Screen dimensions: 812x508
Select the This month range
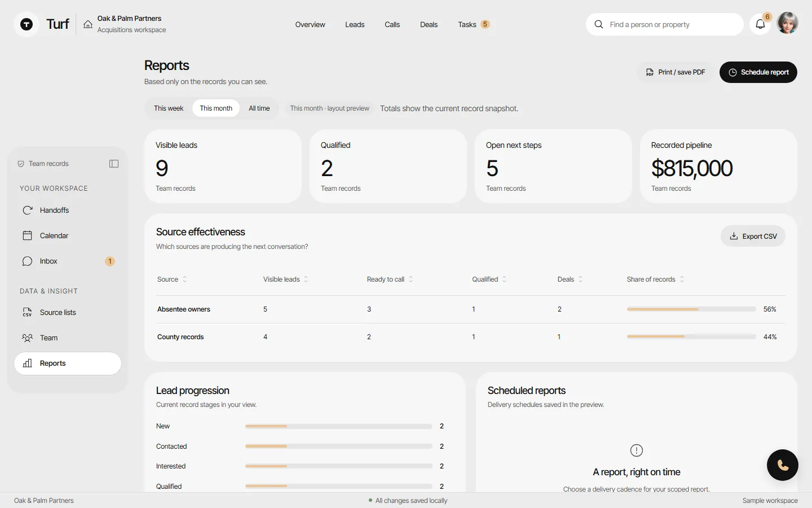tap(216, 108)
